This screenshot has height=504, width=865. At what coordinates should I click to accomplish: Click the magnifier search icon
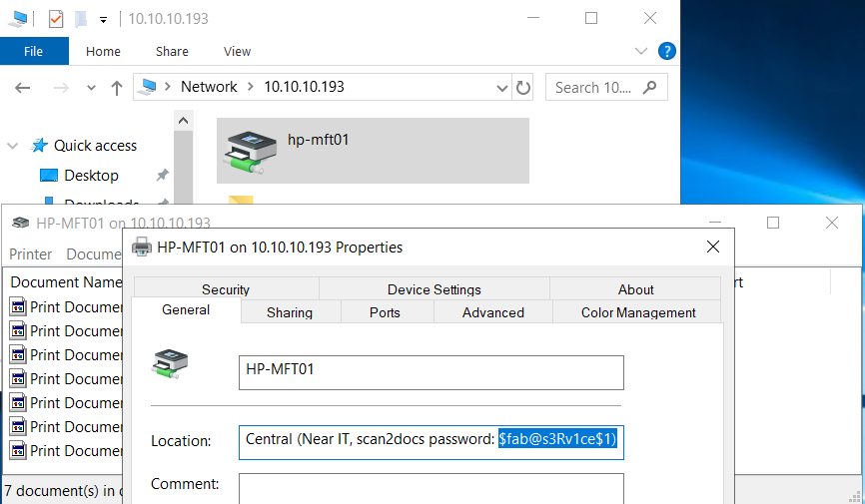pos(650,87)
